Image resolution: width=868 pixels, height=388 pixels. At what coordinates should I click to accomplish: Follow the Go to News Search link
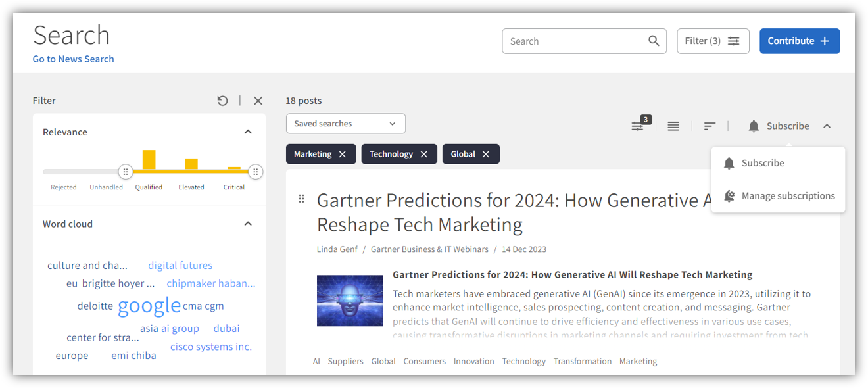(74, 59)
